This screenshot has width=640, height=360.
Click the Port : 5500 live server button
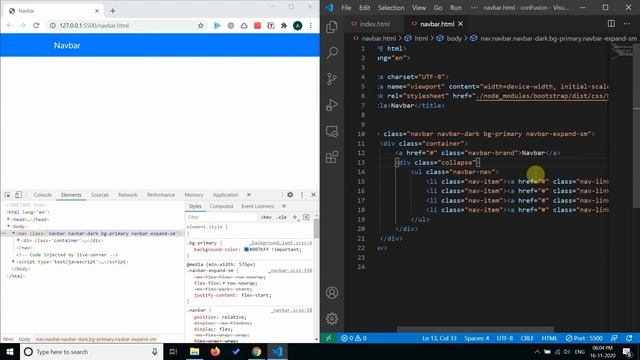[584, 338]
